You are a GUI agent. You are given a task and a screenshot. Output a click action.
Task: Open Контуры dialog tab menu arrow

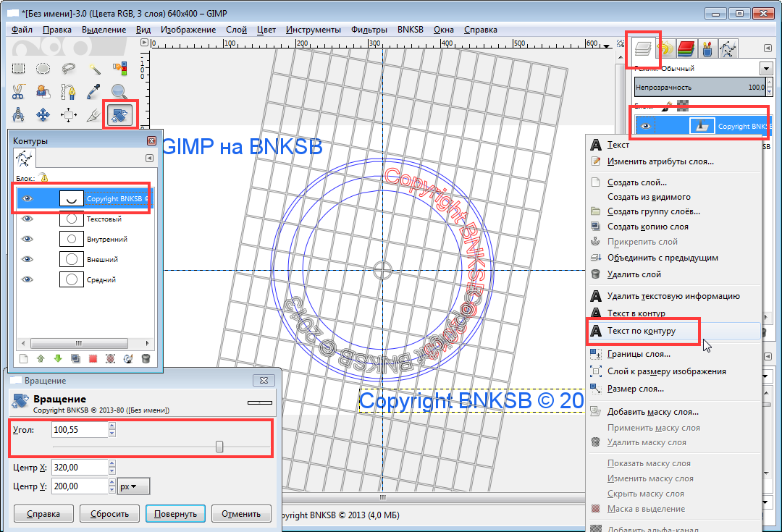tap(149, 158)
